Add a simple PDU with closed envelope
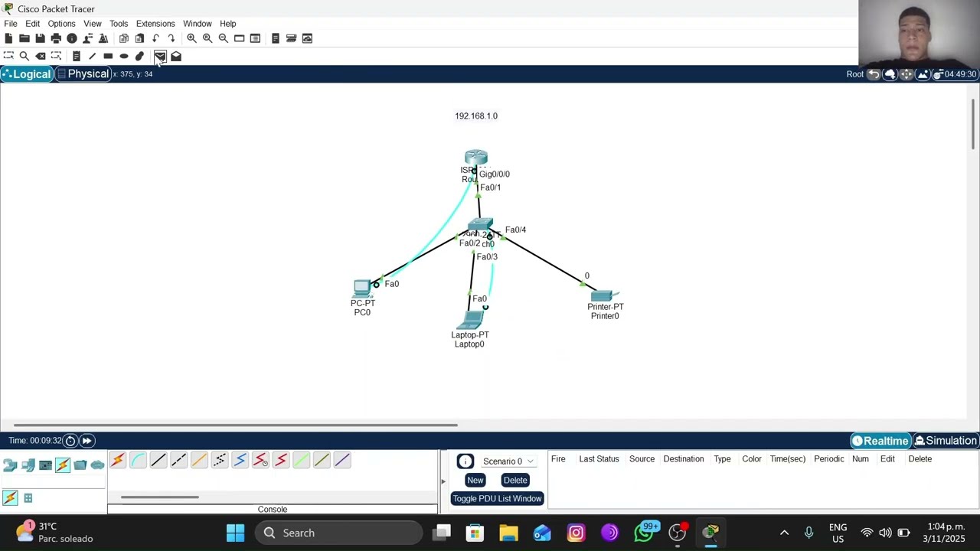The image size is (980, 551). [160, 56]
